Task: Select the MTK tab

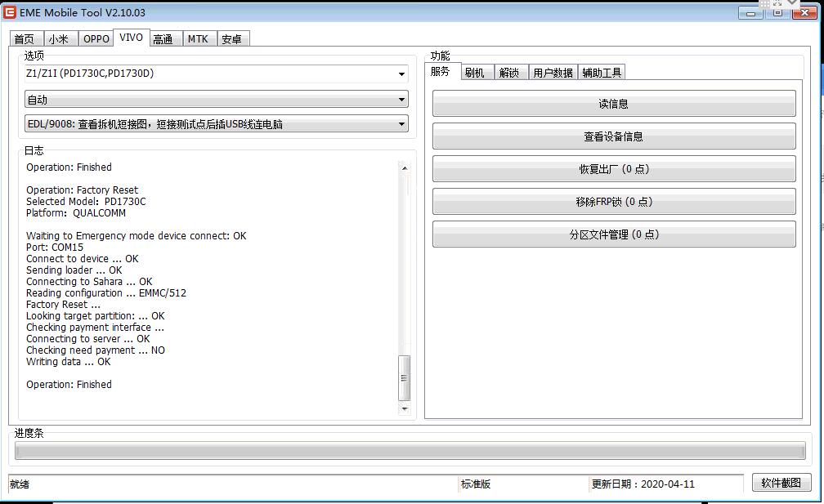Action: click(x=198, y=39)
